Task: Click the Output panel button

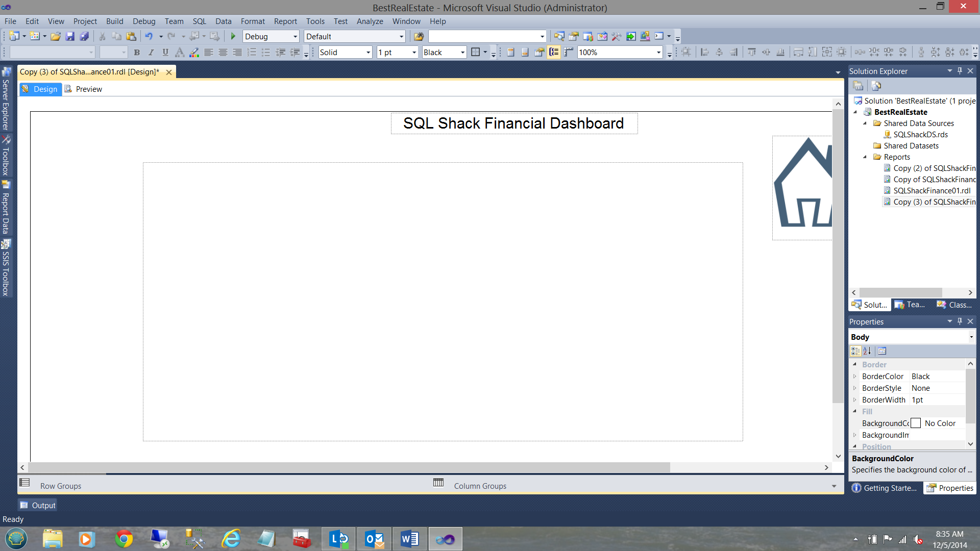Action: pyautogui.click(x=38, y=505)
